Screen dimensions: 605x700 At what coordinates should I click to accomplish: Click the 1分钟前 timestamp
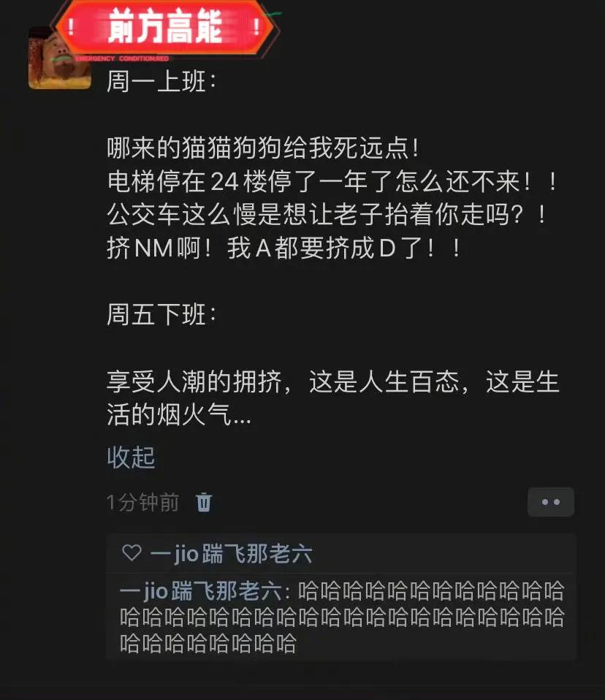tap(143, 502)
